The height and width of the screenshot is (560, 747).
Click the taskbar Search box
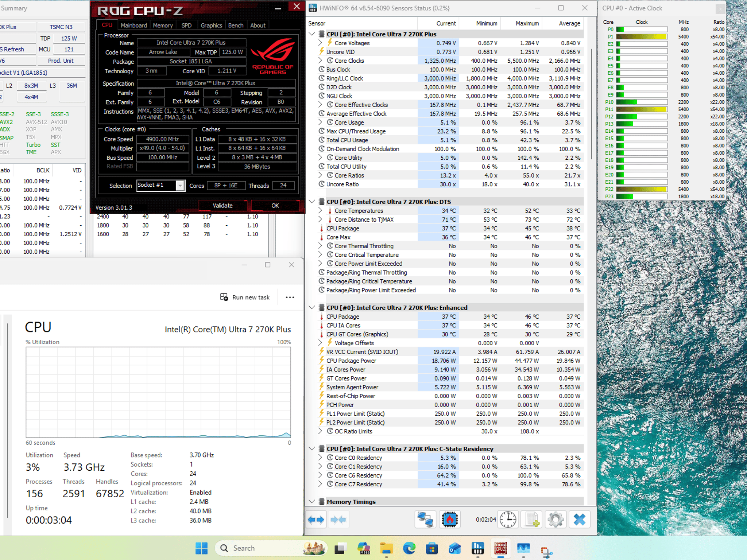(271, 548)
